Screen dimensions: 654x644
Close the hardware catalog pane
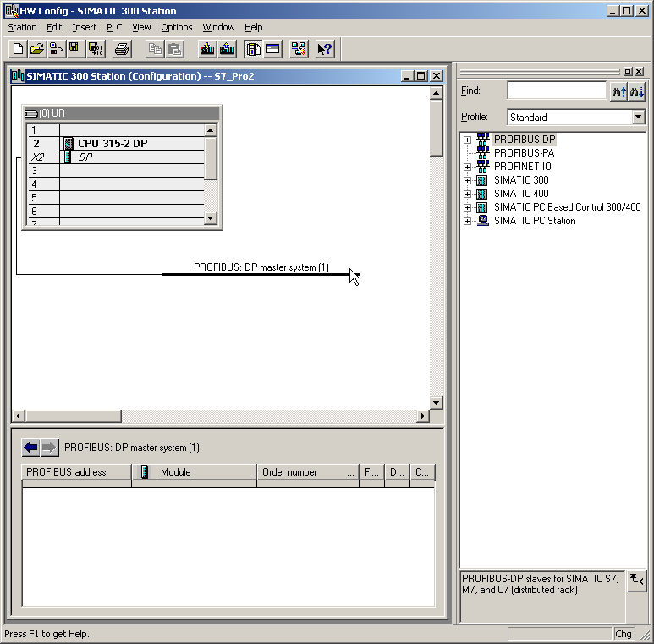coord(639,72)
